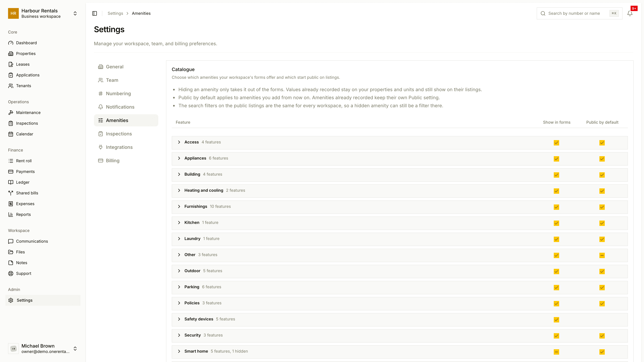This screenshot has width=644, height=362.
Task: Open Tenants page
Action: coord(43,86)
